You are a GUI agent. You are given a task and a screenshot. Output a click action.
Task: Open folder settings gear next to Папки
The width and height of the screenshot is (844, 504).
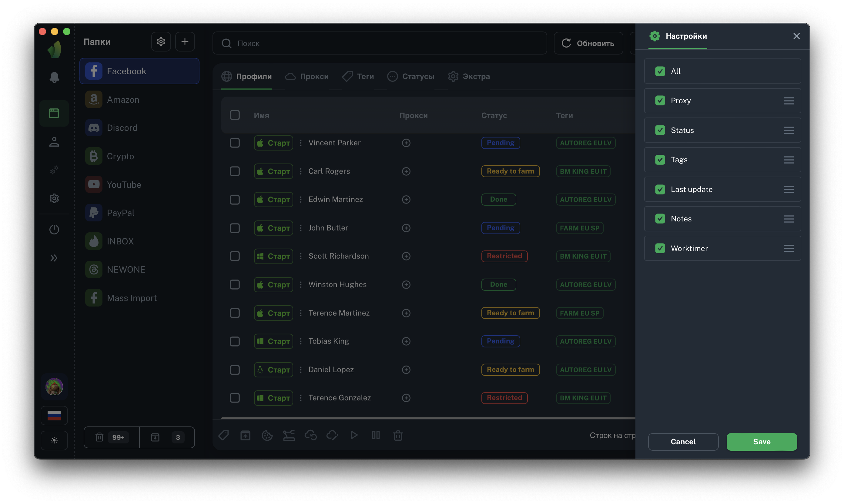coord(161,41)
